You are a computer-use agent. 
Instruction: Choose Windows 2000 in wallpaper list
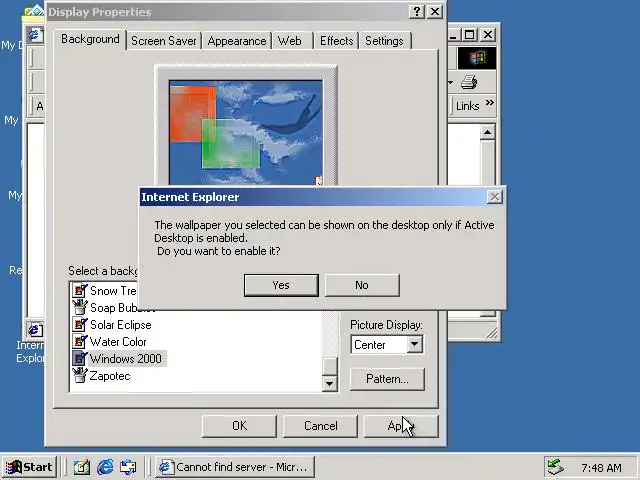pos(125,359)
